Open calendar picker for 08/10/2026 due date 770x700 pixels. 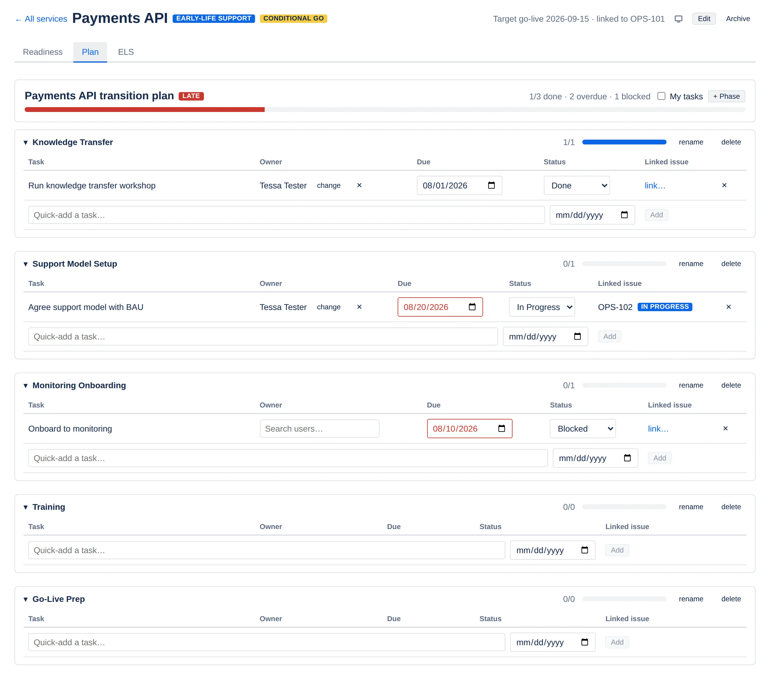501,428
